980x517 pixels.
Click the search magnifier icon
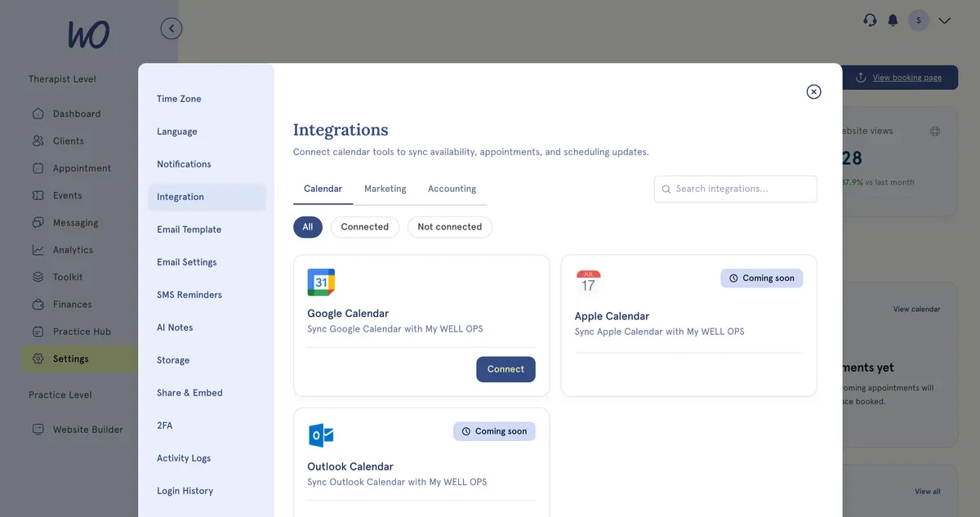coord(666,189)
